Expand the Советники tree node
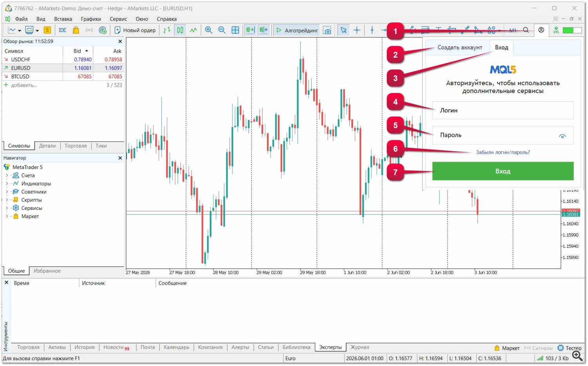The image size is (588, 366). pos(7,192)
